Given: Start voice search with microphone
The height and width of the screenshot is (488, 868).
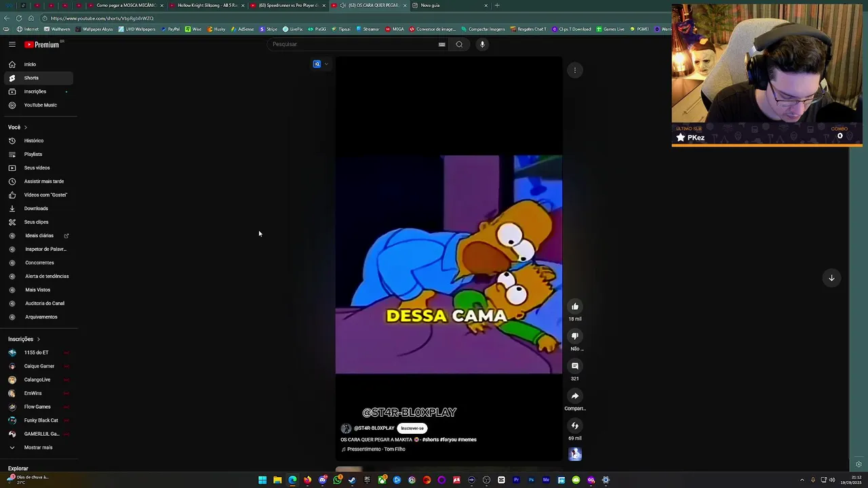Looking at the screenshot, I should [482, 44].
